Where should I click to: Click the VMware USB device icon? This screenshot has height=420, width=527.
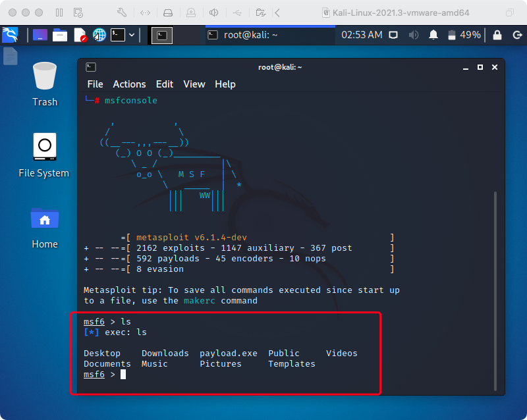tap(237, 13)
